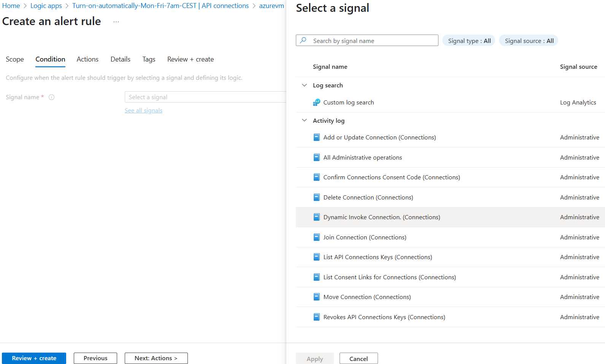Click the Custom log search signal icon
The image size is (605, 364).
click(316, 103)
